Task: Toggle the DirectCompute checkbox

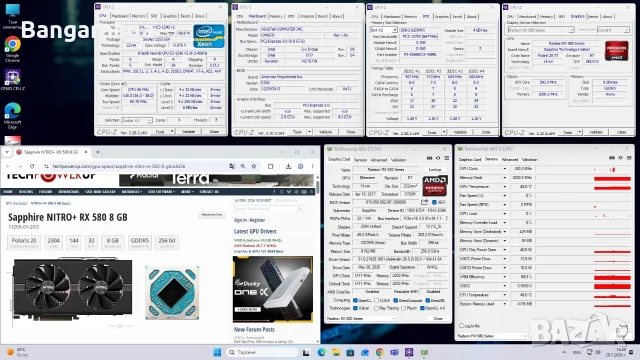Action: (396, 300)
